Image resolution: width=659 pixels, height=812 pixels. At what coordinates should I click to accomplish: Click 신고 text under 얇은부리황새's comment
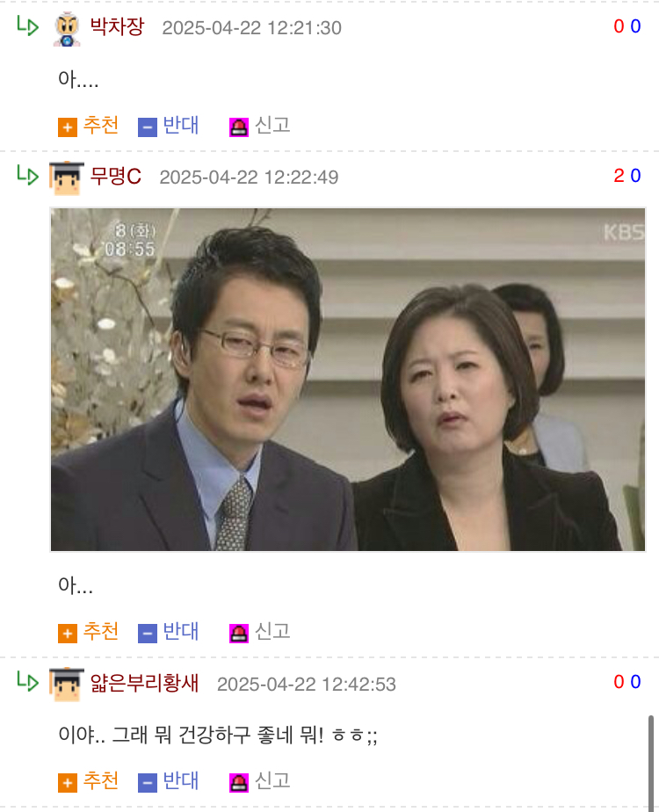pos(272,781)
